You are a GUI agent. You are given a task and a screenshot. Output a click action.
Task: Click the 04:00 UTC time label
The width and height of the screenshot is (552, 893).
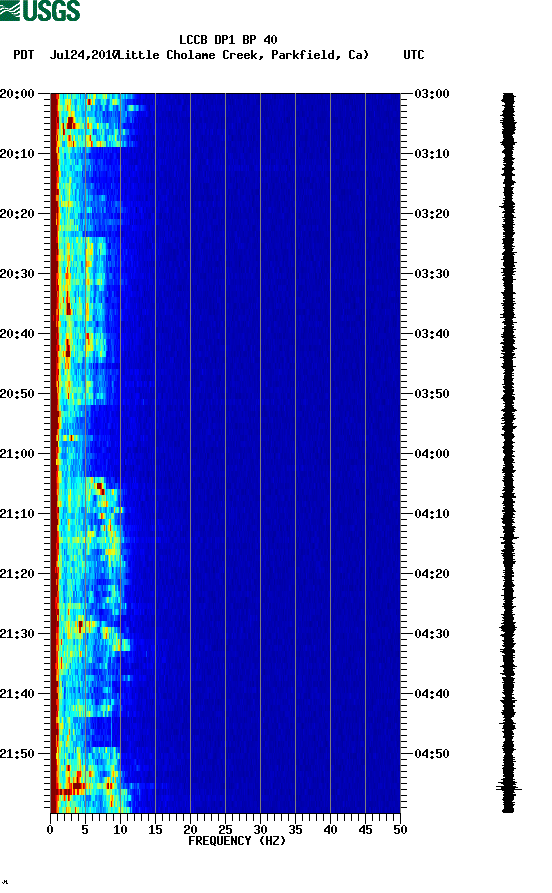click(x=432, y=454)
